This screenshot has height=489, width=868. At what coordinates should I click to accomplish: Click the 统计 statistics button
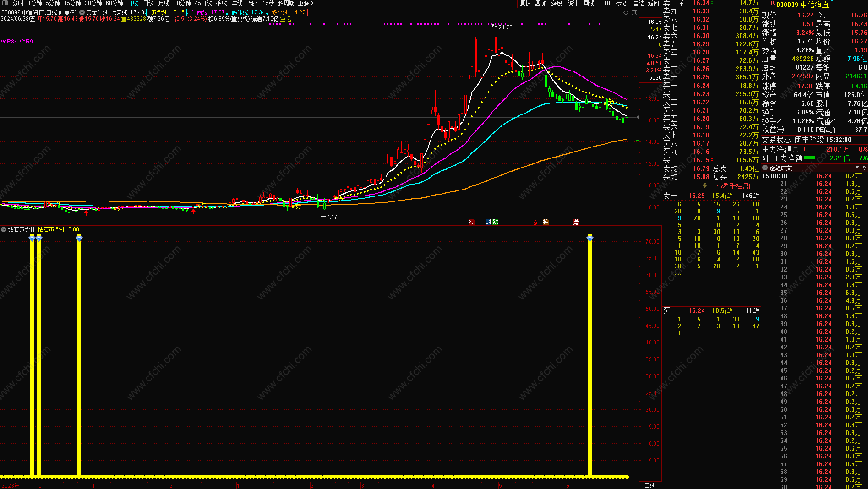pyautogui.click(x=573, y=3)
